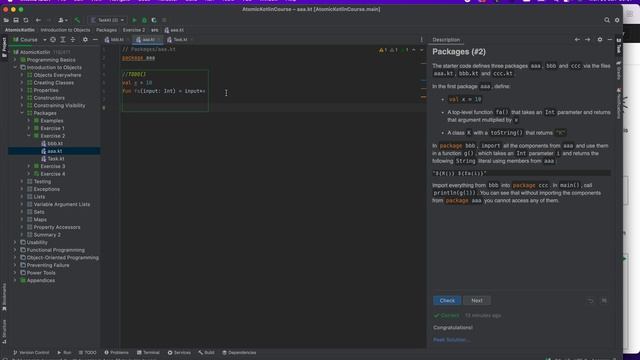
Task: Run with coverage icon
Action: pyautogui.click(x=154, y=20)
